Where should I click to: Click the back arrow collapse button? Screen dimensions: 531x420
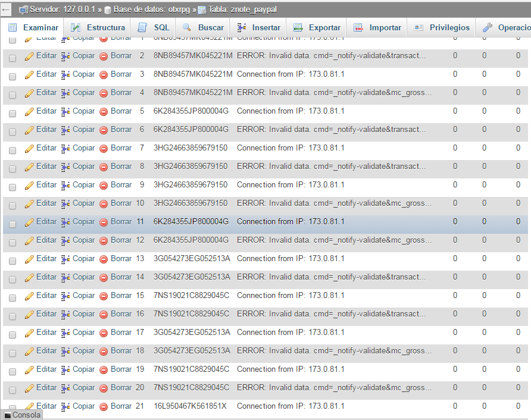(6, 10)
